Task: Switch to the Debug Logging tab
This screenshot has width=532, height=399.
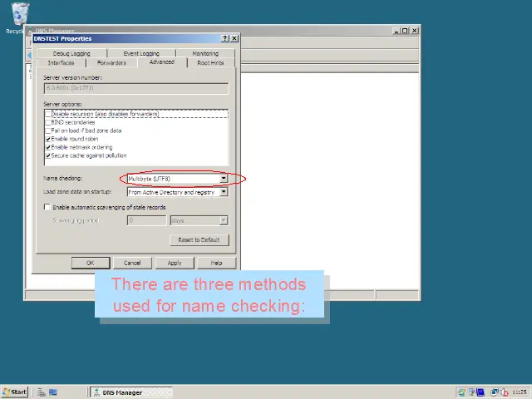Action: coord(71,53)
